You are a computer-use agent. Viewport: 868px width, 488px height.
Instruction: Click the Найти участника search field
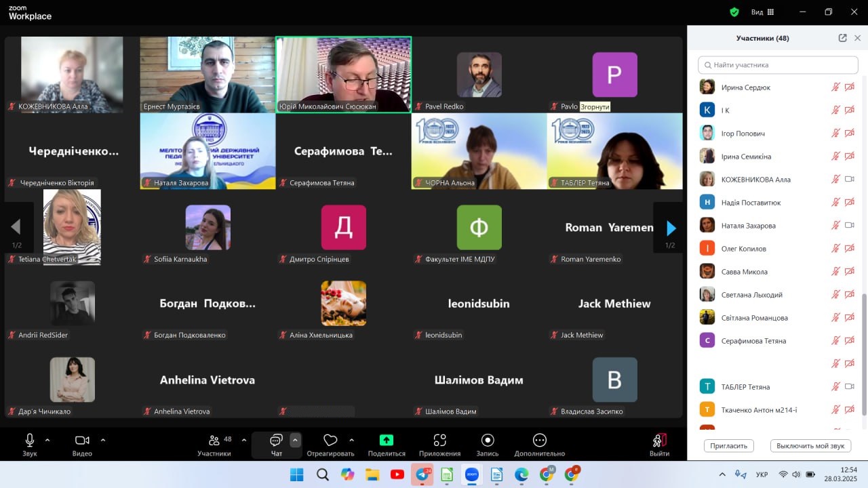778,65
